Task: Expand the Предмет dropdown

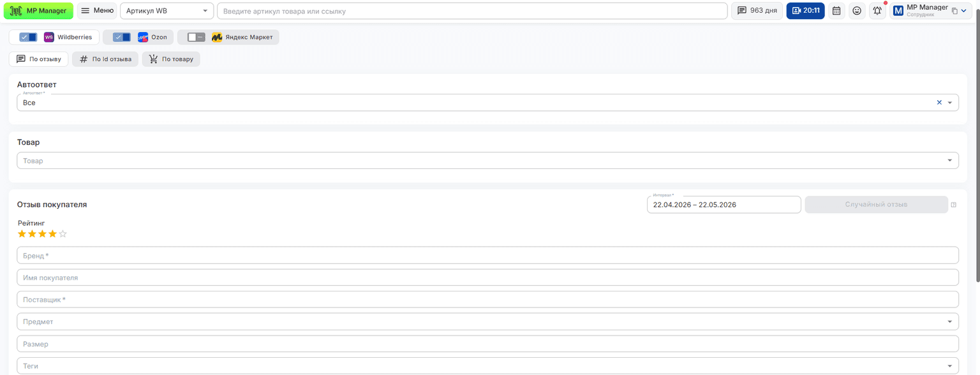Action: (x=487, y=321)
